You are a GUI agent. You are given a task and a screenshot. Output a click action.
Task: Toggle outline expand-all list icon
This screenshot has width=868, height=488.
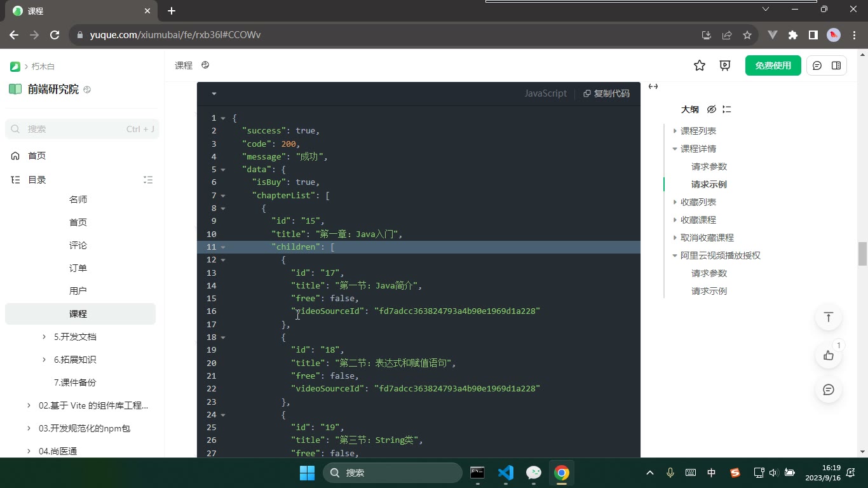[x=727, y=109]
